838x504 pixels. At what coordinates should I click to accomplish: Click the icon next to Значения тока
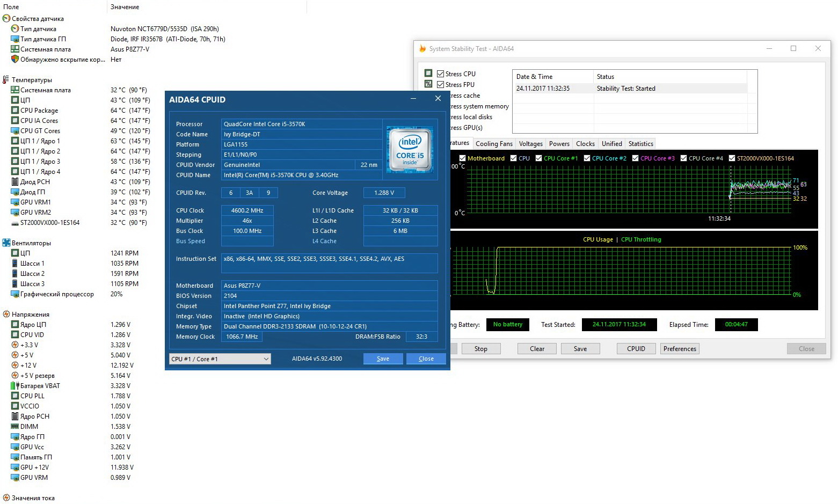(x=6, y=498)
